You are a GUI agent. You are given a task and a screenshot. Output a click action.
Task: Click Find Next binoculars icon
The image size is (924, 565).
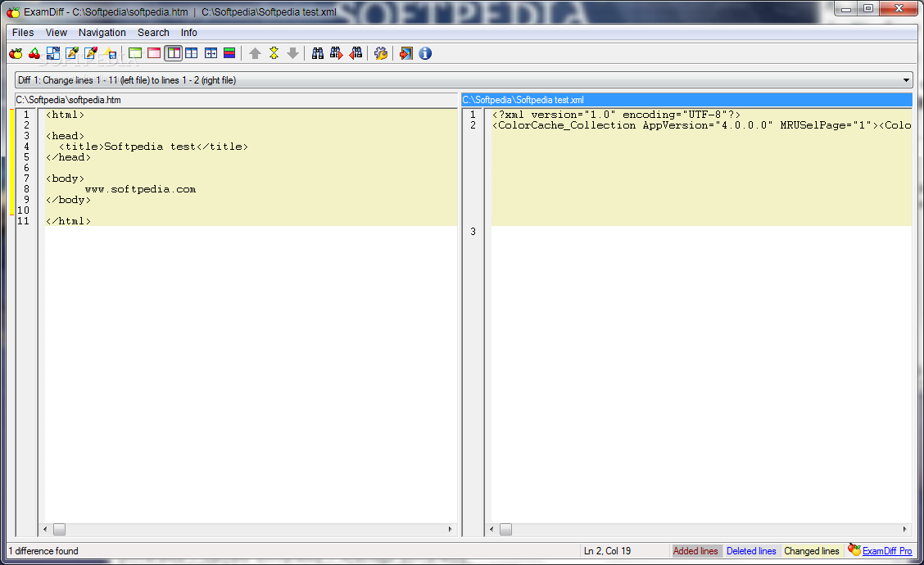pos(337,53)
